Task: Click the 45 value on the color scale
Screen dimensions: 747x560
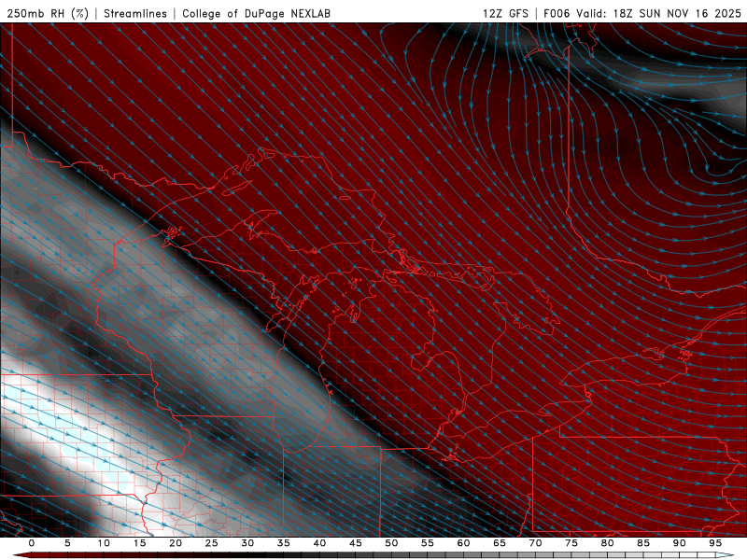Action: pyautogui.click(x=355, y=543)
